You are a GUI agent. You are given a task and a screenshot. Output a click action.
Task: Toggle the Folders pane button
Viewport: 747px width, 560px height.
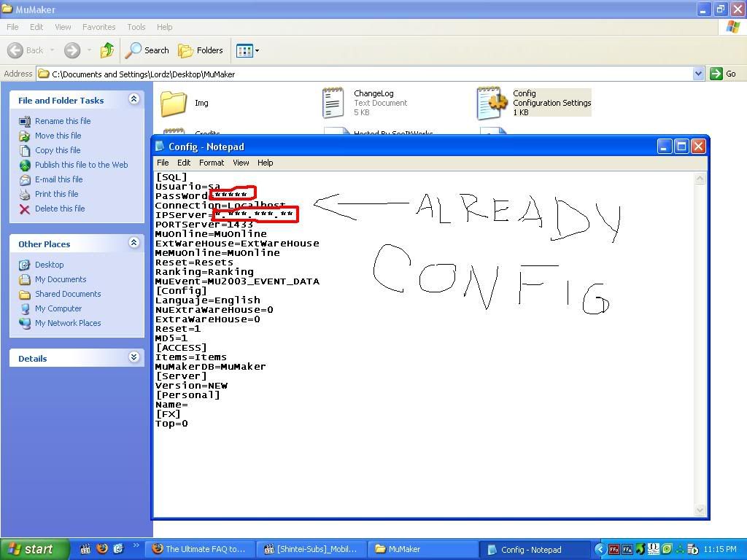pos(201,50)
